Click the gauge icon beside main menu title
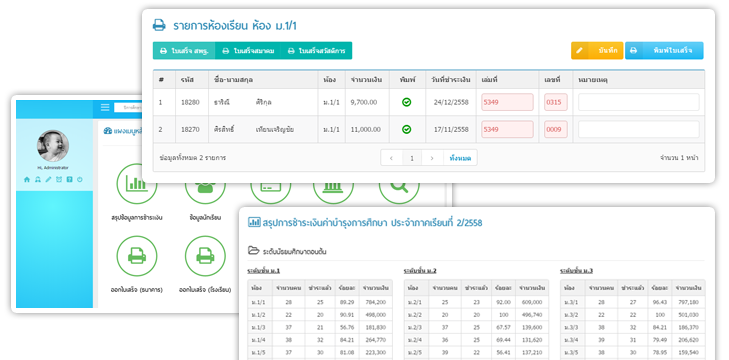The height and width of the screenshot is (360, 729). coord(108,131)
